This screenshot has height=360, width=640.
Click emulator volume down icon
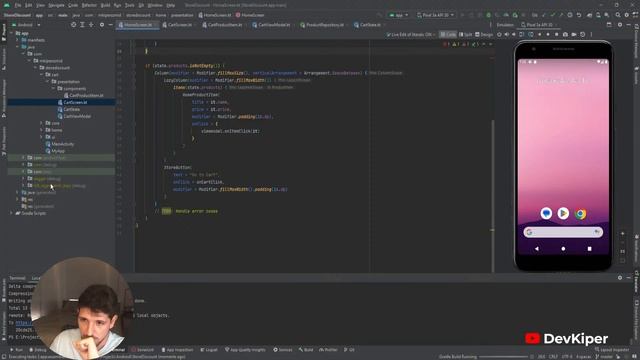[514, 35]
